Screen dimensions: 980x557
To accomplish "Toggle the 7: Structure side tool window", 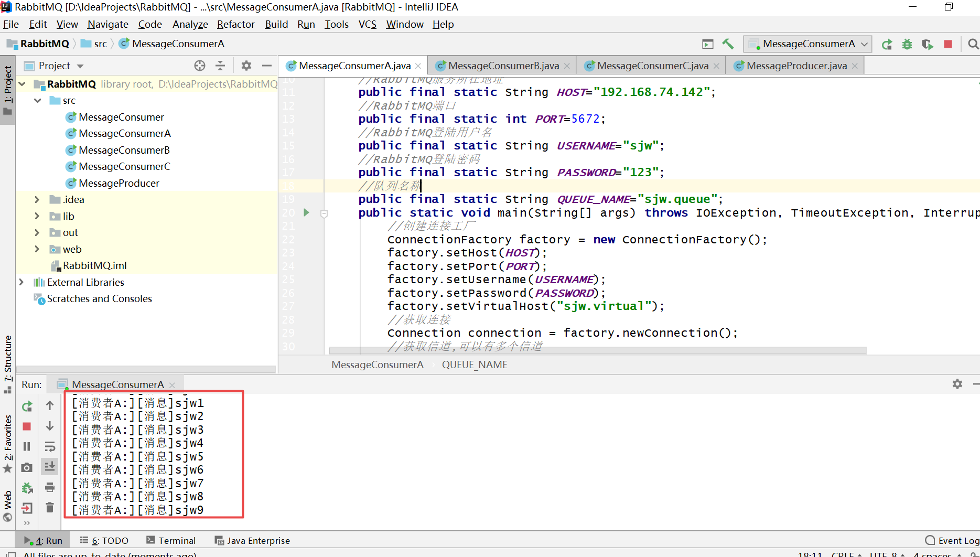I will [7, 364].
